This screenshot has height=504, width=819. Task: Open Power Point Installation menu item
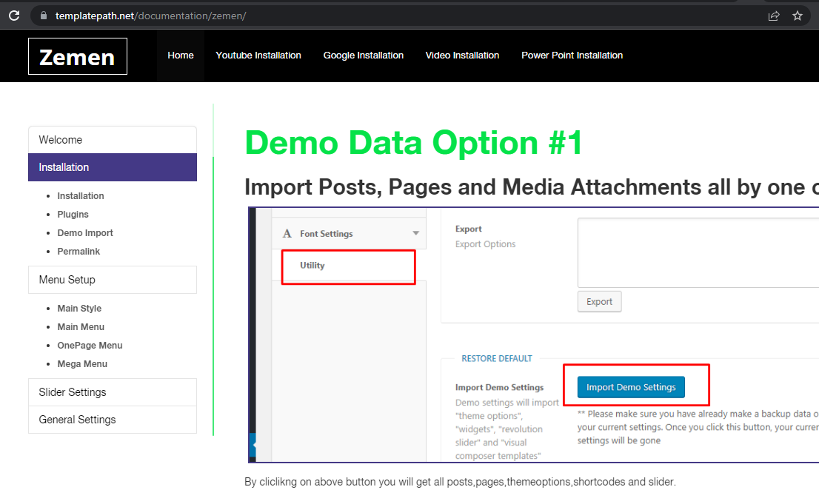pos(572,56)
